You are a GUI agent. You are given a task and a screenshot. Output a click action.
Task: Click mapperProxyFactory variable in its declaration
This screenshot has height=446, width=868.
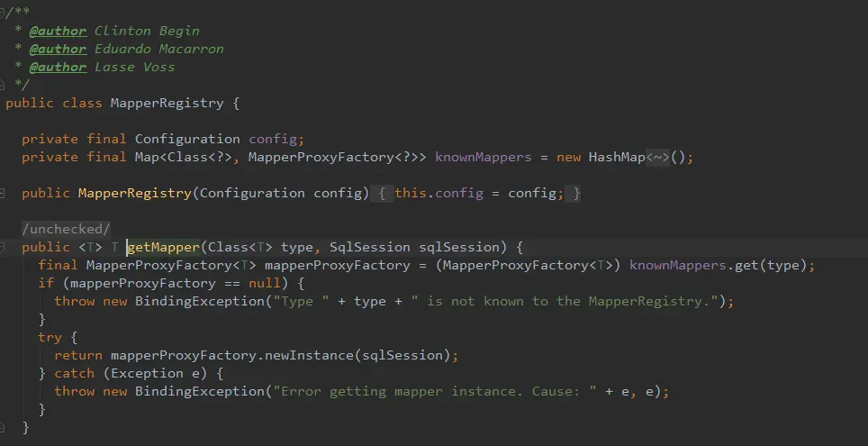point(337,266)
